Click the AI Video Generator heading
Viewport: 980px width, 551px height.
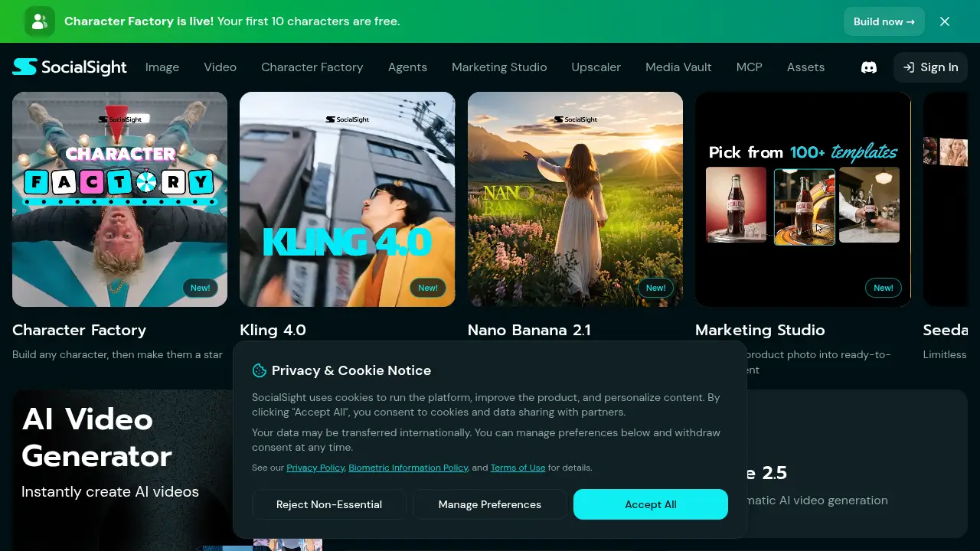click(96, 438)
